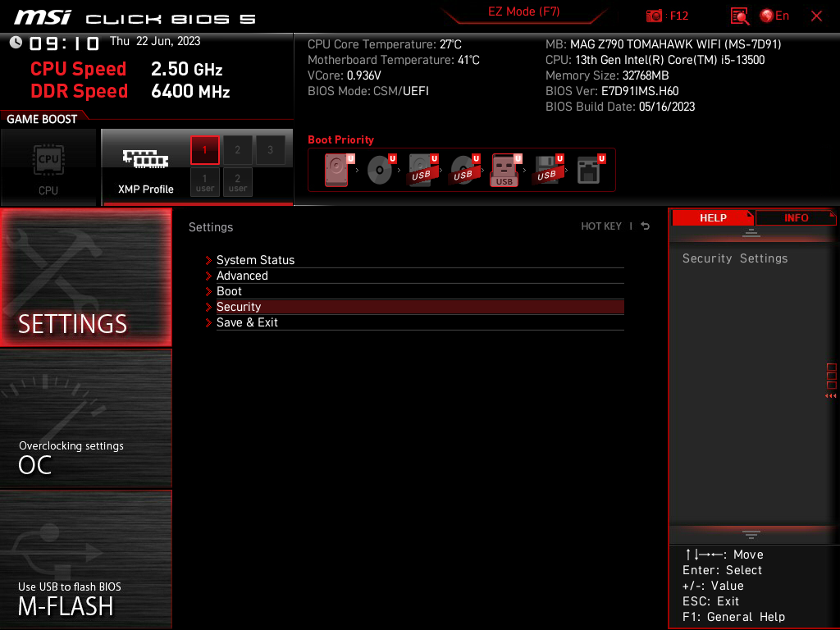The height and width of the screenshot is (630, 840).
Task: Click the bottom handle of the help panel
Action: click(x=751, y=535)
